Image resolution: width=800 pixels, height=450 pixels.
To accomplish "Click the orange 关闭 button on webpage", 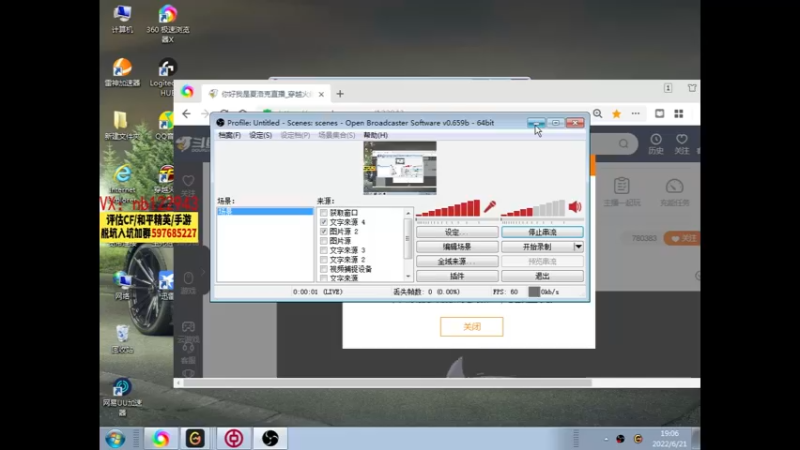I will (x=471, y=327).
